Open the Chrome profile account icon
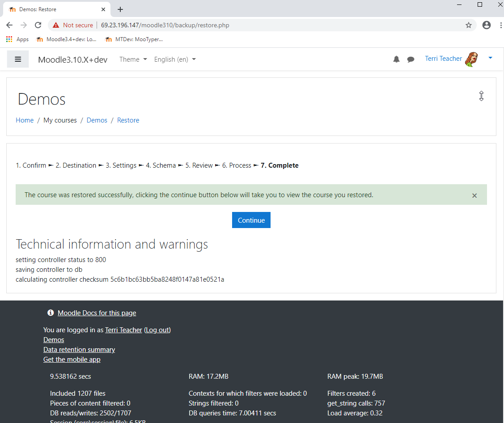Viewport: 504px width, 423px height. (x=486, y=25)
